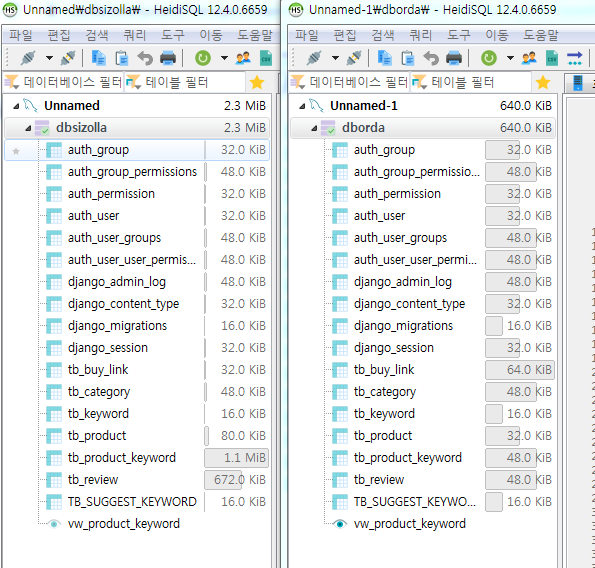The image size is (595, 568).
Task: Open 검색 menu in right window
Action: pos(383,35)
